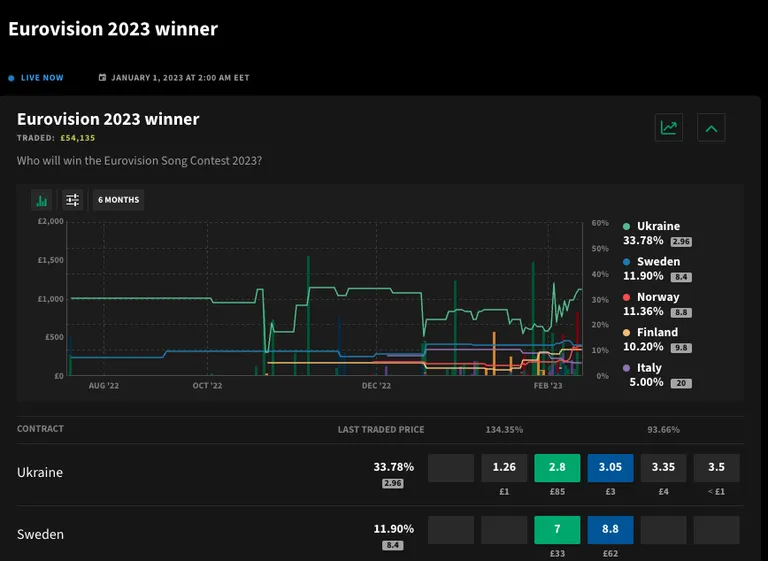Click Norway red dot in legend

pos(626,297)
